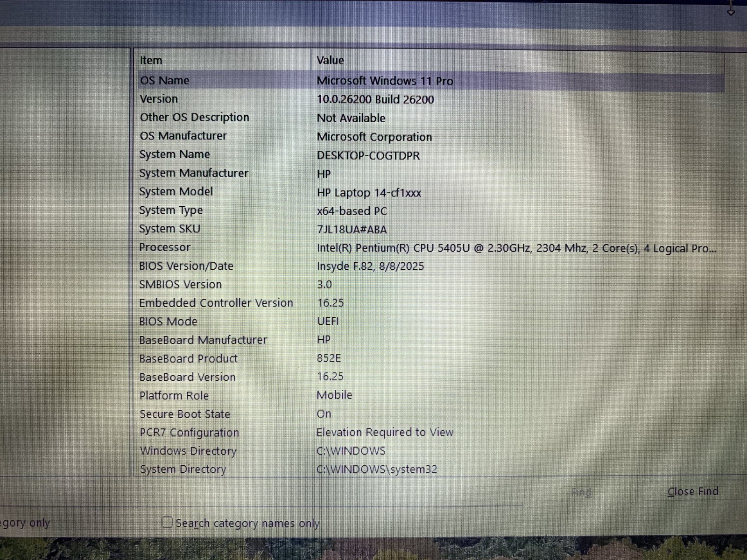Click the Item column header
The image size is (747, 560).
click(x=223, y=60)
